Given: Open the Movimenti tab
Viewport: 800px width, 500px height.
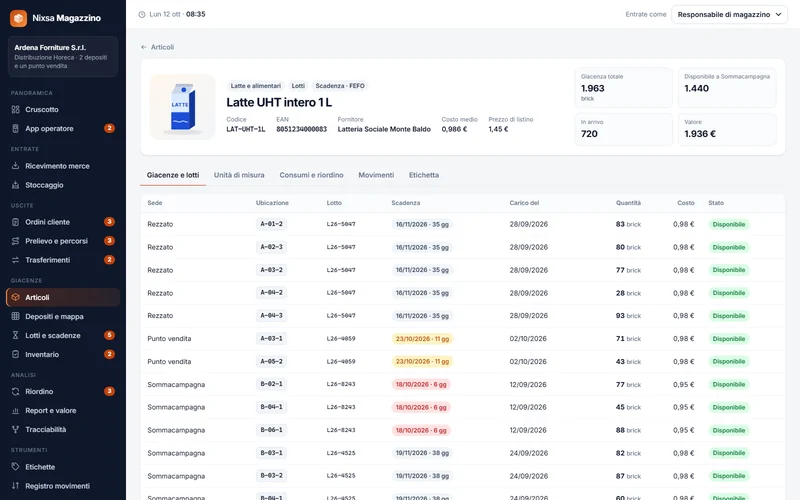Looking at the screenshot, I should [376, 175].
